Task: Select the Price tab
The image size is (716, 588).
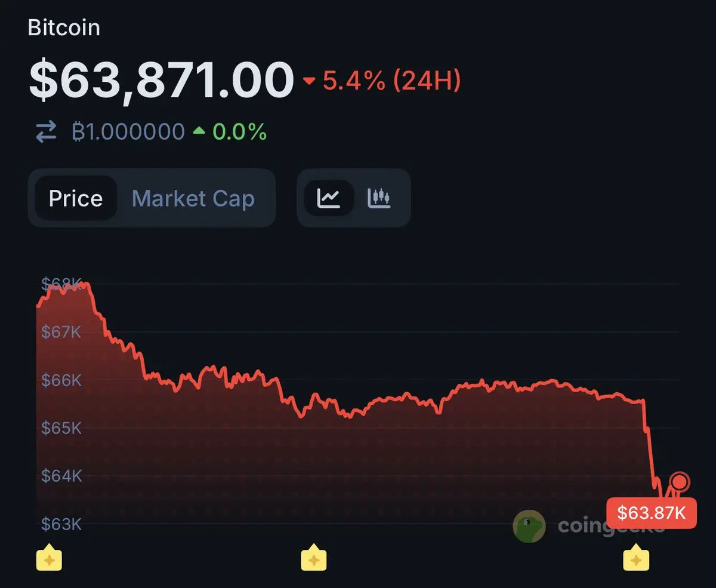Action: click(75, 198)
